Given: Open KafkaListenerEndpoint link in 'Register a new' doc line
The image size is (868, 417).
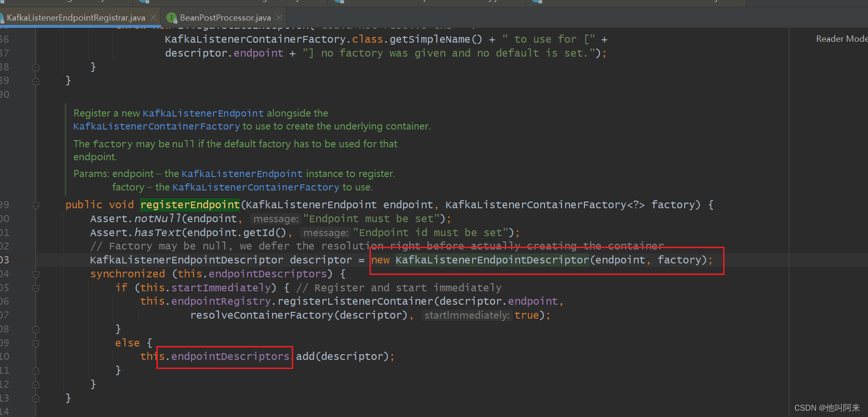Looking at the screenshot, I should 203,113.
